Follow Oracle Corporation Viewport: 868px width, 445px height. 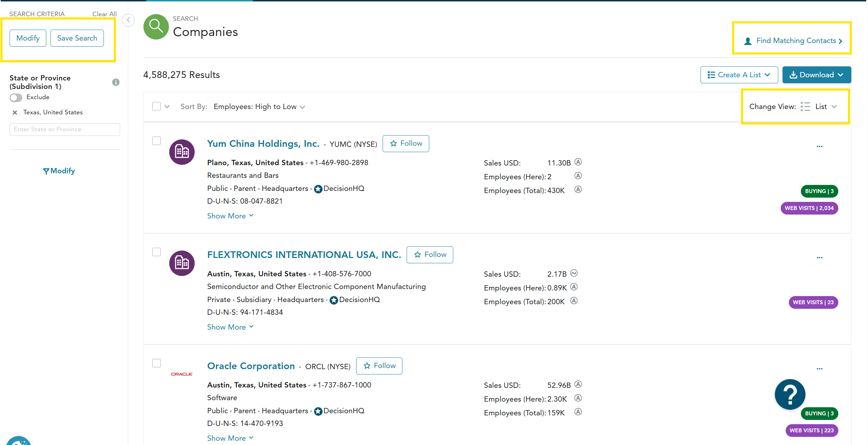(x=379, y=366)
